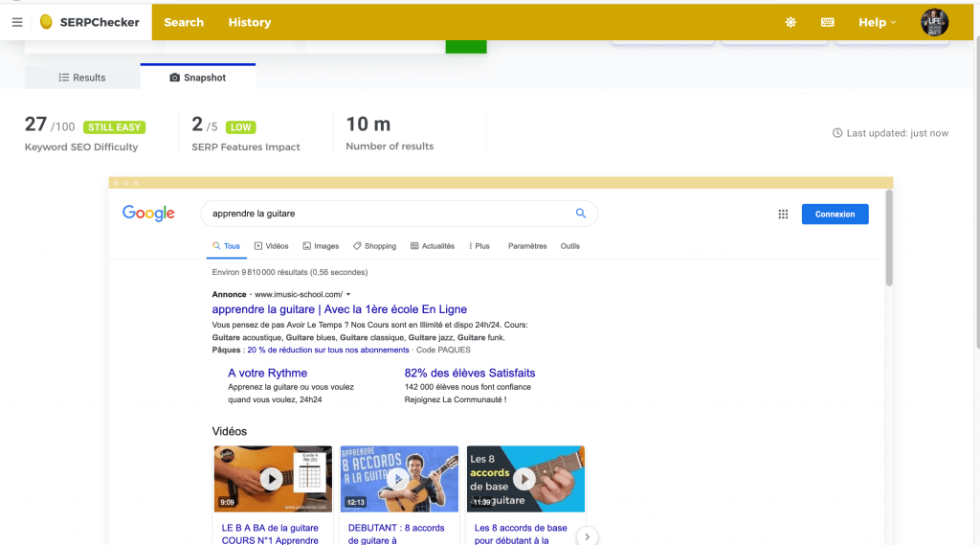Open the 'apprendre la guitare | Avec la 1ère école' ad link
Image resolution: width=980 pixels, height=545 pixels.
[340, 309]
